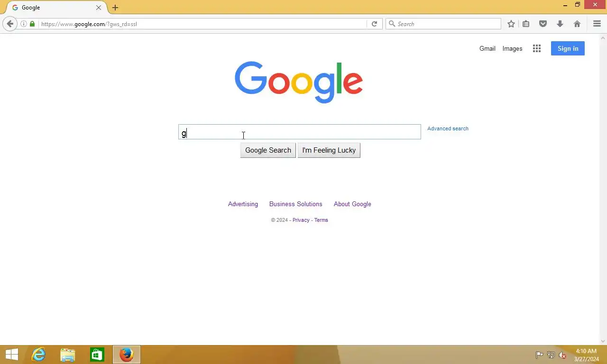Open the Privacy link
This screenshot has width=607, height=364.
301,220
